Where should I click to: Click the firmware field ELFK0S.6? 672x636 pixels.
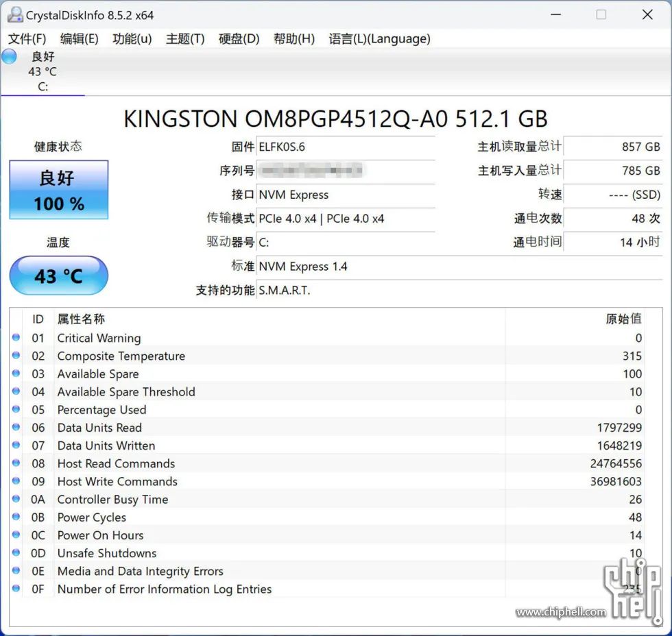point(346,147)
